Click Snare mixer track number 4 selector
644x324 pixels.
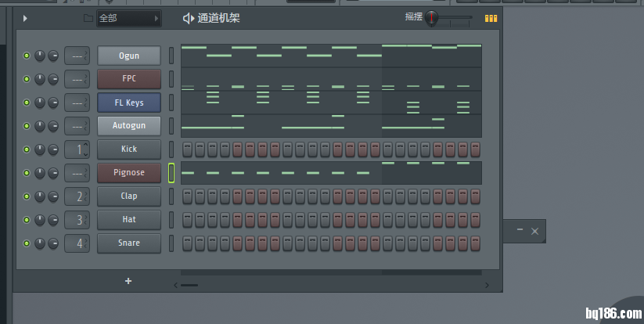[77, 243]
